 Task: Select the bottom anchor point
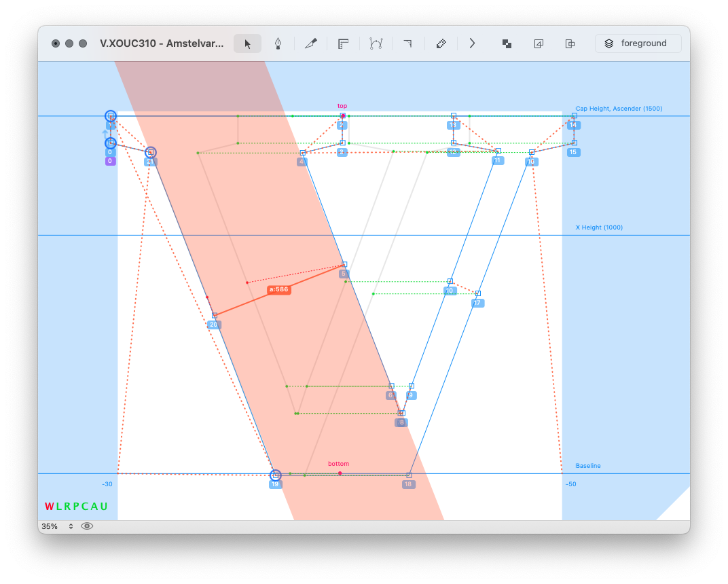340,473
